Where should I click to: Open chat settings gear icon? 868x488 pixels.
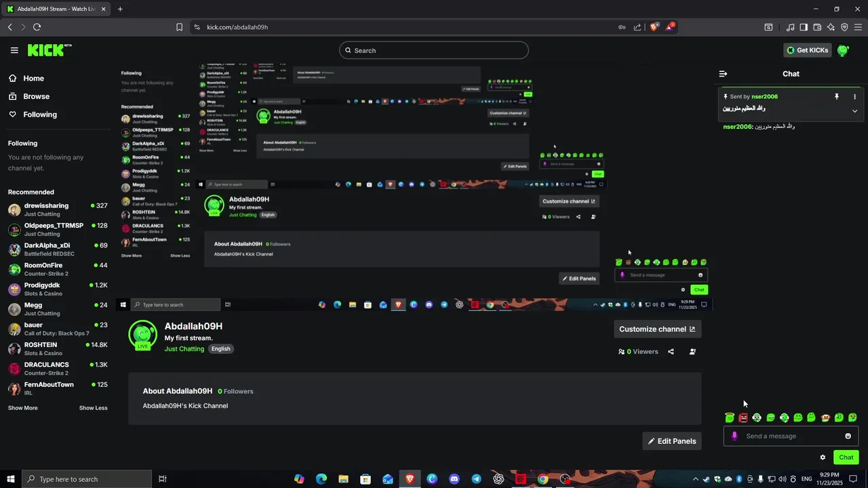(823, 457)
